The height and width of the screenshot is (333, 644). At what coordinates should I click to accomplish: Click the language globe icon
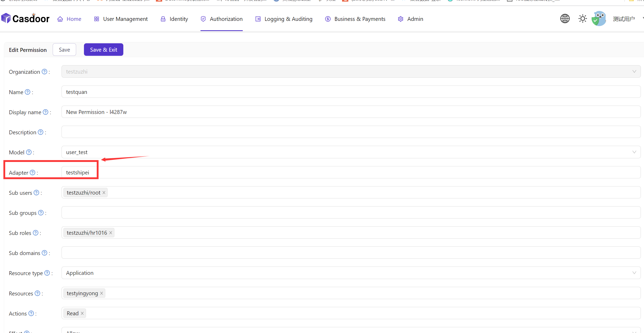pyautogui.click(x=565, y=19)
